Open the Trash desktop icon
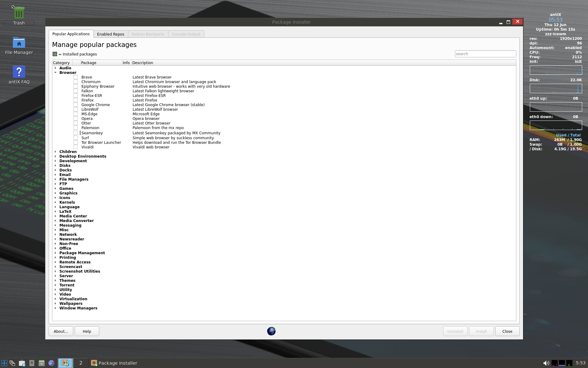The width and height of the screenshot is (588, 368). coord(19,16)
